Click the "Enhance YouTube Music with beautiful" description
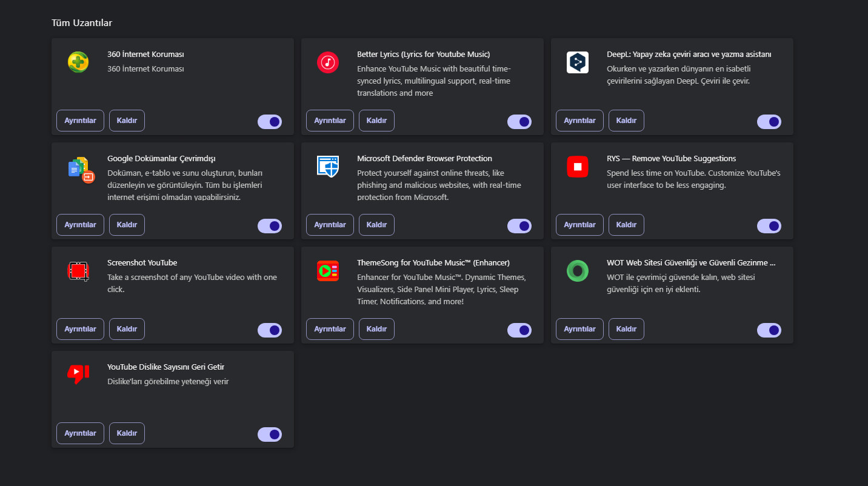 coord(434,81)
